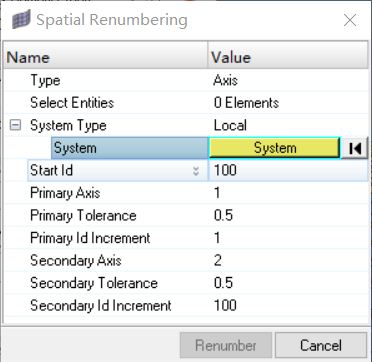
Task: Click the Renumber button
Action: pos(226,345)
